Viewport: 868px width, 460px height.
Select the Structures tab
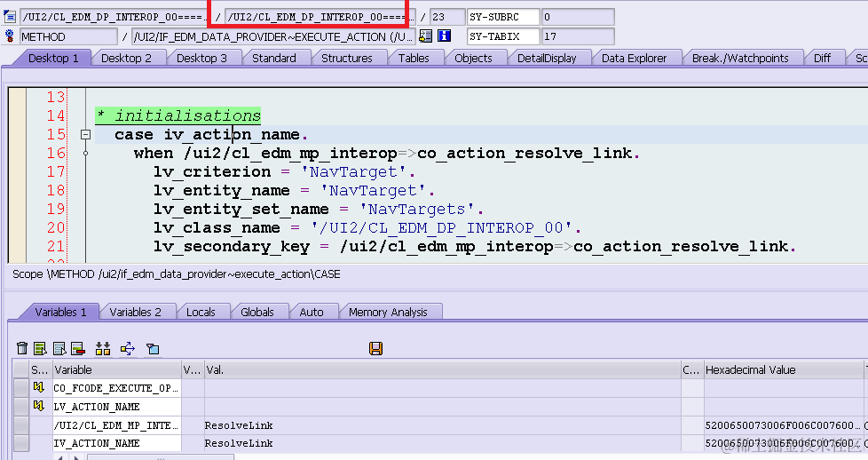click(346, 59)
